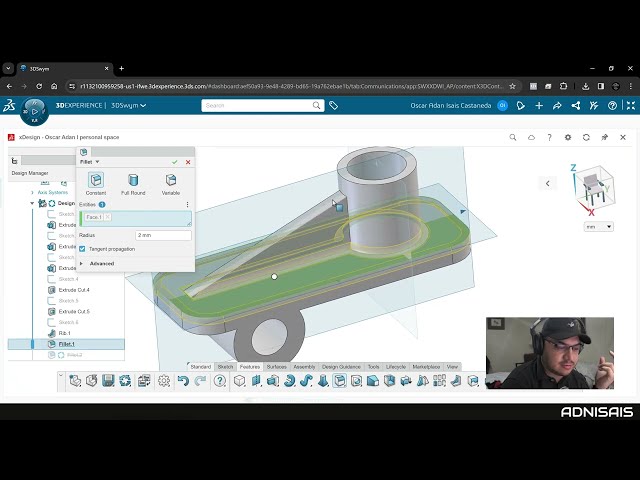This screenshot has width=640, height=480.
Task: Cancel the Fillet dialog with red X
Action: (188, 162)
